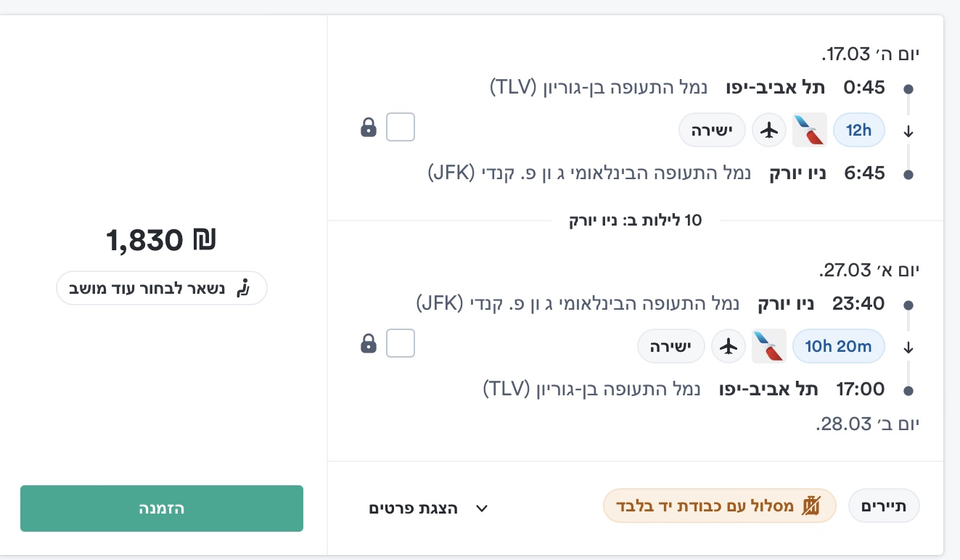Viewport: 960px width, 560px height.
Task: Select the תיירים class tag
Action: 884,506
